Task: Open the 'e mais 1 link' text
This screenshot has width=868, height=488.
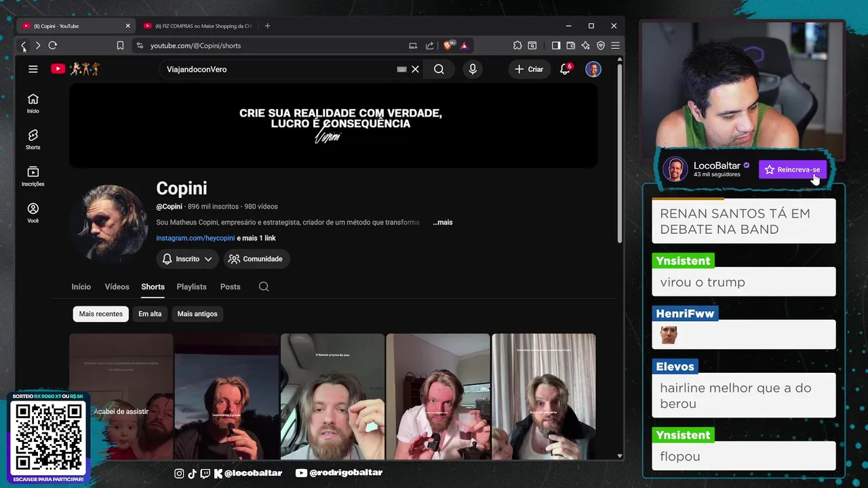Action: (256, 238)
